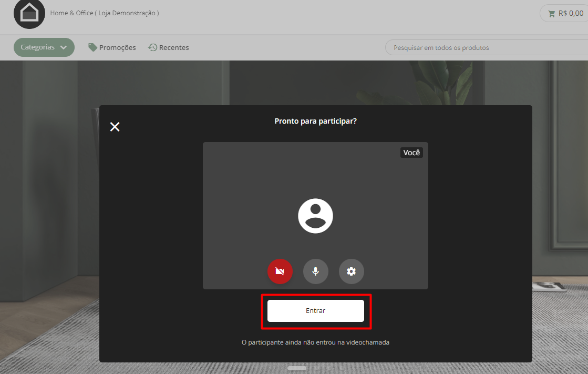Screen dimensions: 588x374
Task: Open the Promoções section
Action: (112, 47)
